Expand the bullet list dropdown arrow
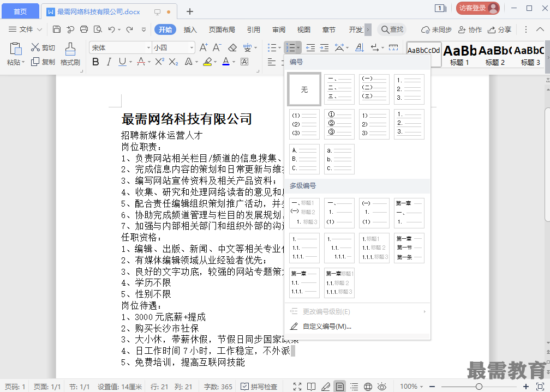The height and width of the screenshot is (392, 550). (x=279, y=47)
